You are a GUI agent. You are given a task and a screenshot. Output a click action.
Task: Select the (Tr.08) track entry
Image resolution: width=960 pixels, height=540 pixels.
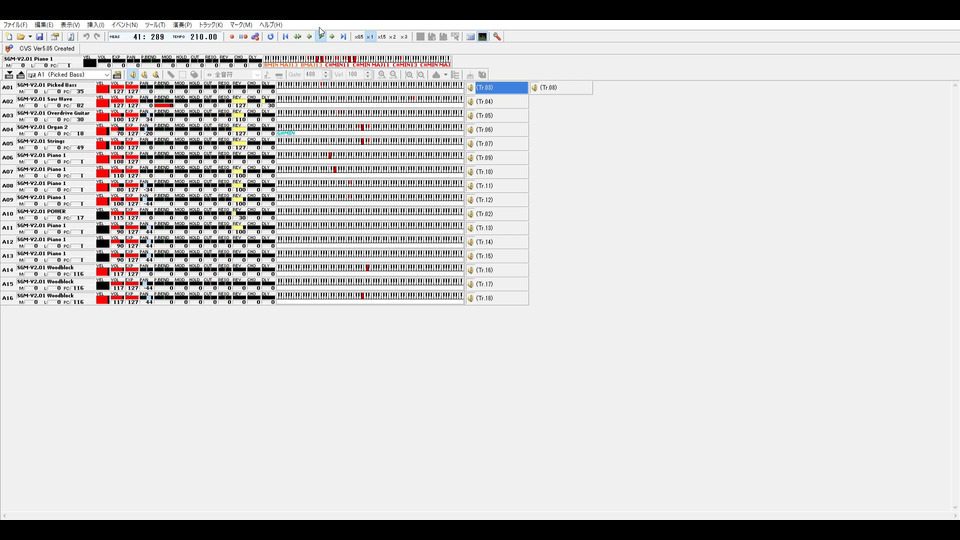click(x=561, y=88)
